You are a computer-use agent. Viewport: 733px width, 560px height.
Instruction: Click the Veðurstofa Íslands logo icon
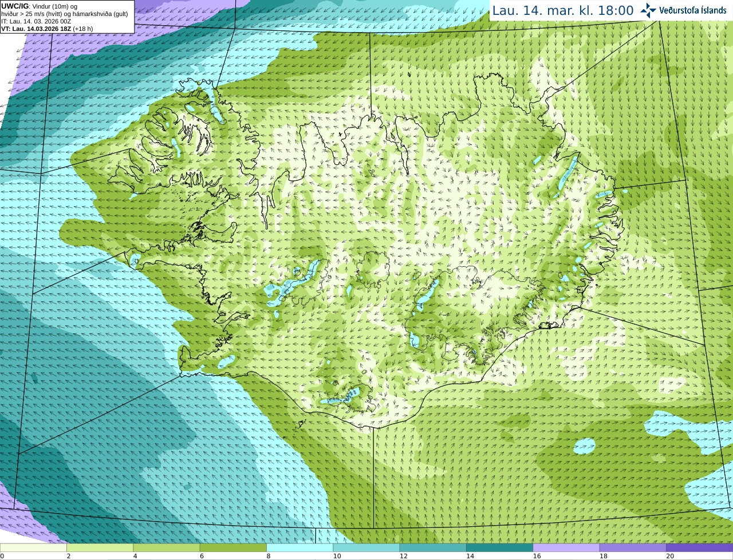pos(648,10)
